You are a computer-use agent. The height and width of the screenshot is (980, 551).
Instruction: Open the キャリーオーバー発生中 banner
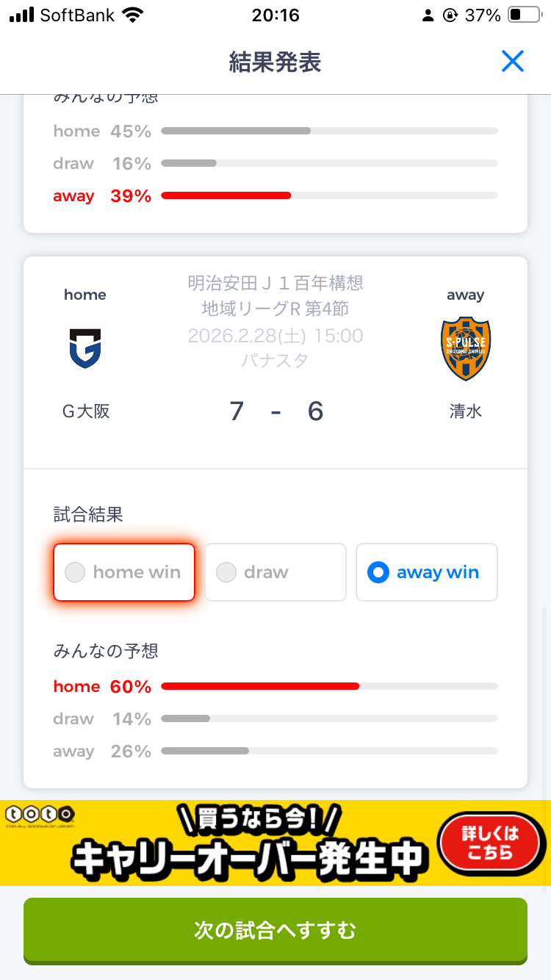click(250, 845)
